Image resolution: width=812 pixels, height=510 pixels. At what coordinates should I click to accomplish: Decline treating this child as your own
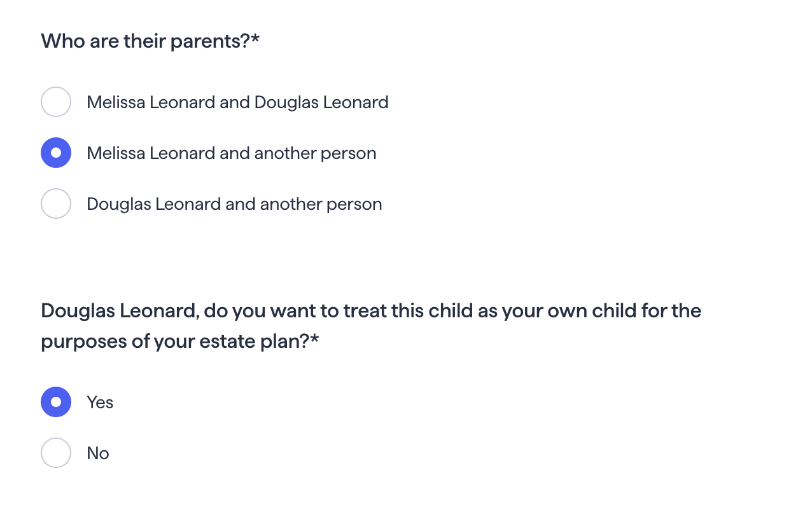click(x=56, y=453)
